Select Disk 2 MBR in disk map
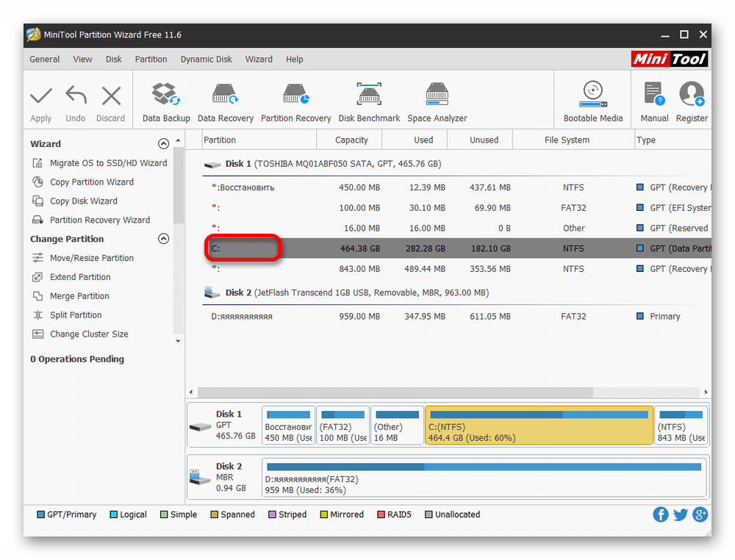Viewport: 735px width, 560px height. coord(223,478)
